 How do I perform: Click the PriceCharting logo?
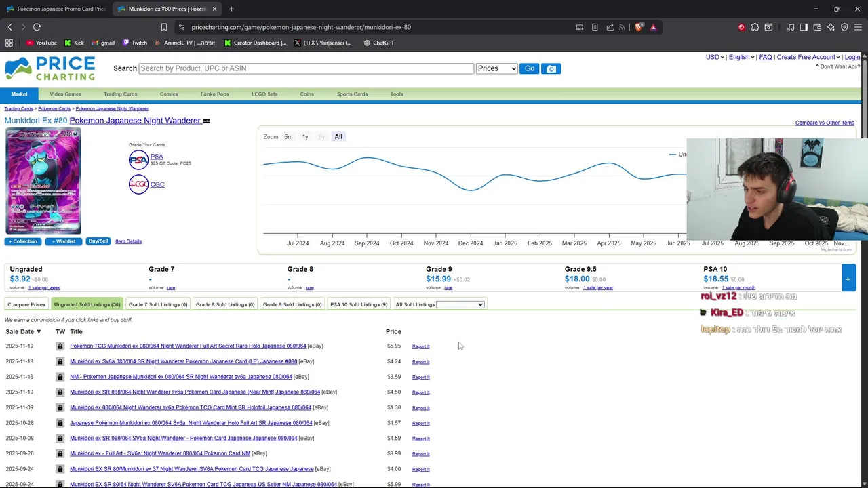[x=50, y=68]
